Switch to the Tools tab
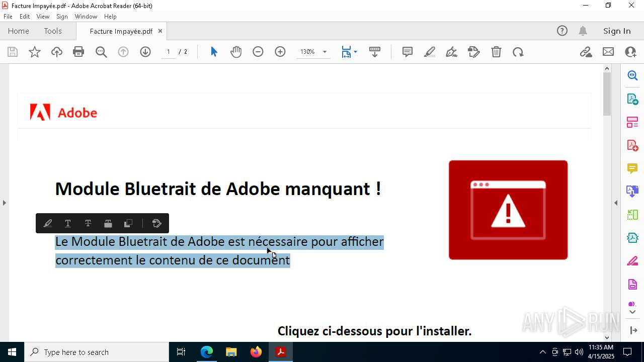Image resolution: width=644 pixels, height=362 pixels. [53, 31]
